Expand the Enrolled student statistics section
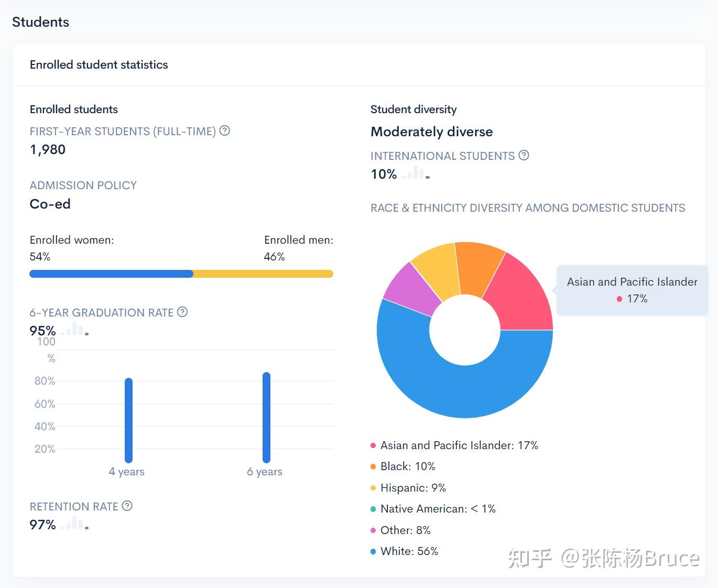 [x=99, y=64]
